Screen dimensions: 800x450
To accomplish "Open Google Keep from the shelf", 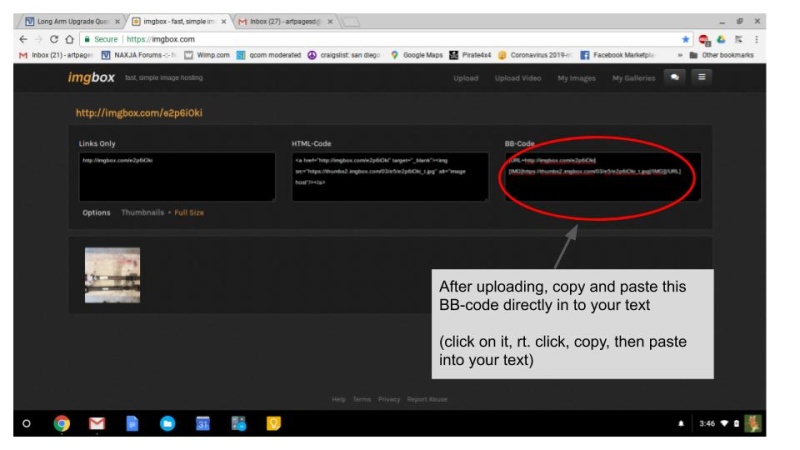I will [x=273, y=423].
